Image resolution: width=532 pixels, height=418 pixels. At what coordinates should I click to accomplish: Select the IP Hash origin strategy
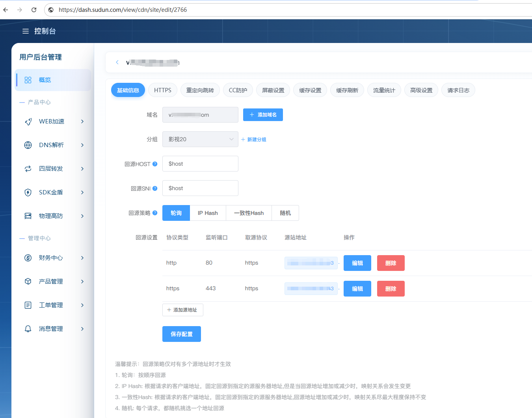208,213
